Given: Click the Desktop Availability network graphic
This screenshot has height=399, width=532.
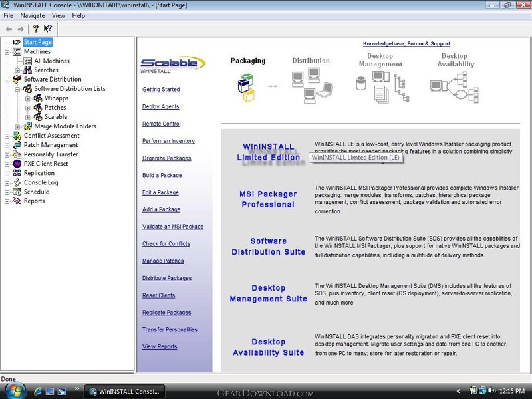Looking at the screenshot, I should click(x=455, y=88).
